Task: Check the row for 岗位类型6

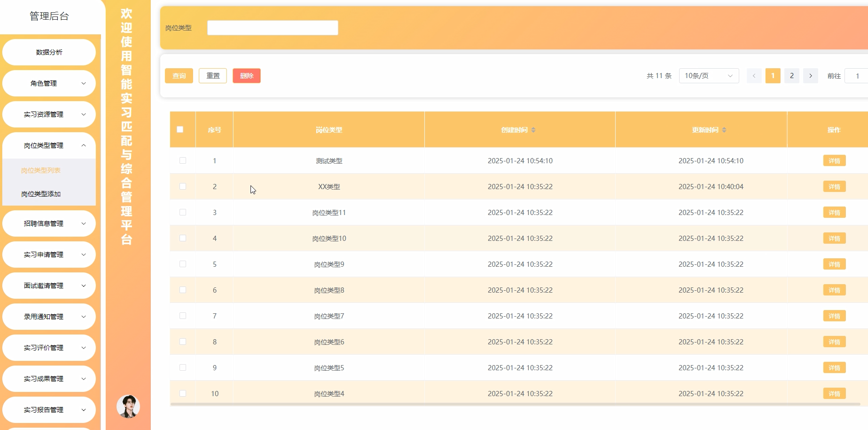Action: point(183,342)
